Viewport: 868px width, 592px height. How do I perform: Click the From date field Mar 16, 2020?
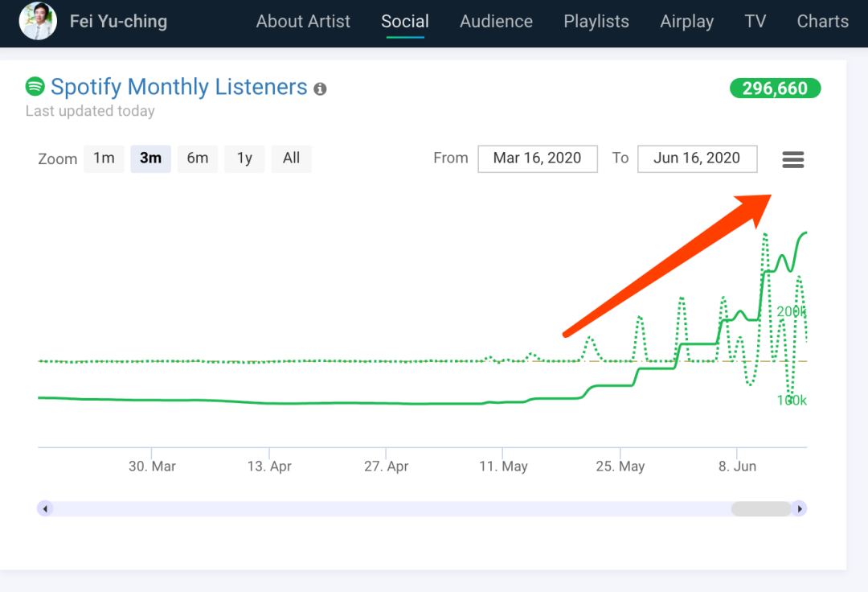point(537,158)
